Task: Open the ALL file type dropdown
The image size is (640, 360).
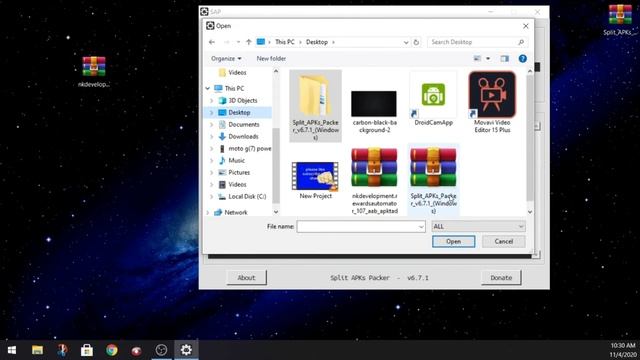Action: [478, 227]
